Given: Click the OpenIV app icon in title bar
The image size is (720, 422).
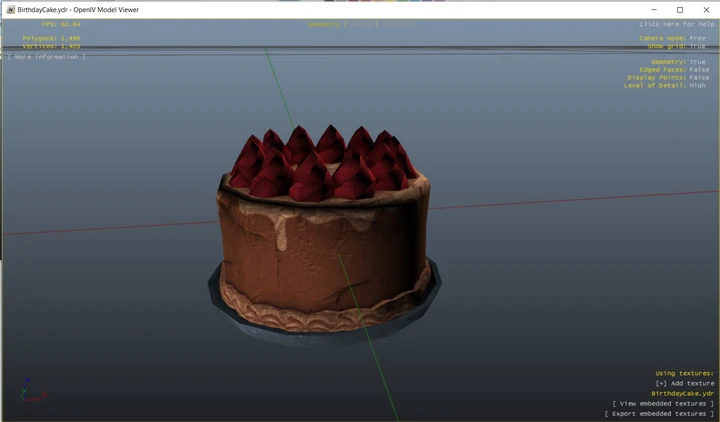Looking at the screenshot, I should (x=11, y=10).
